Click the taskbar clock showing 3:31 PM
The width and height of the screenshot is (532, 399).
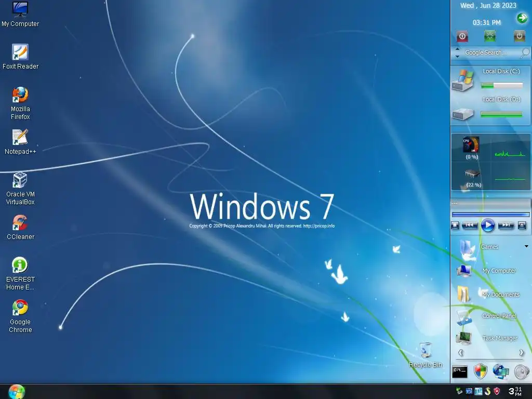515,391
